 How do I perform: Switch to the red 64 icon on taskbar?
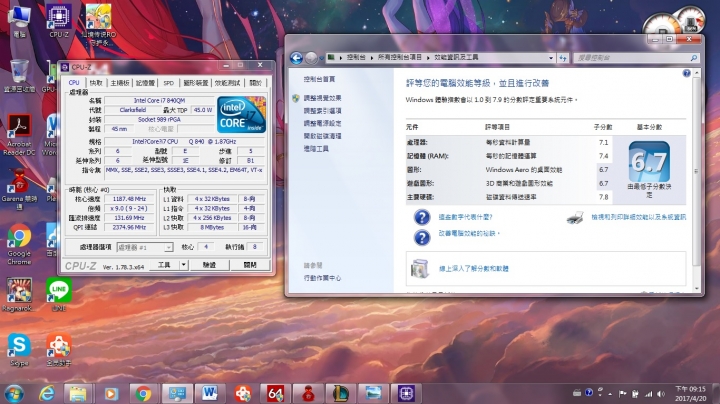tap(275, 393)
